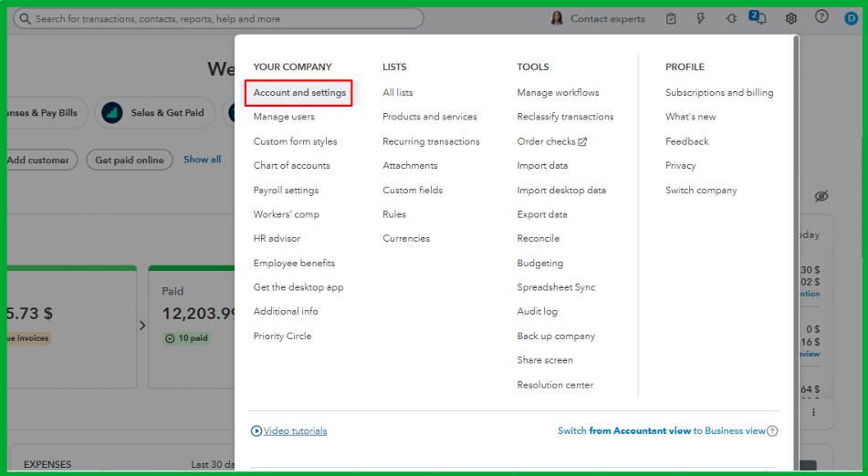Viewport: 868px width, 476px height.
Task: Expand the arrow next to invoices card
Action: pyautogui.click(x=142, y=326)
